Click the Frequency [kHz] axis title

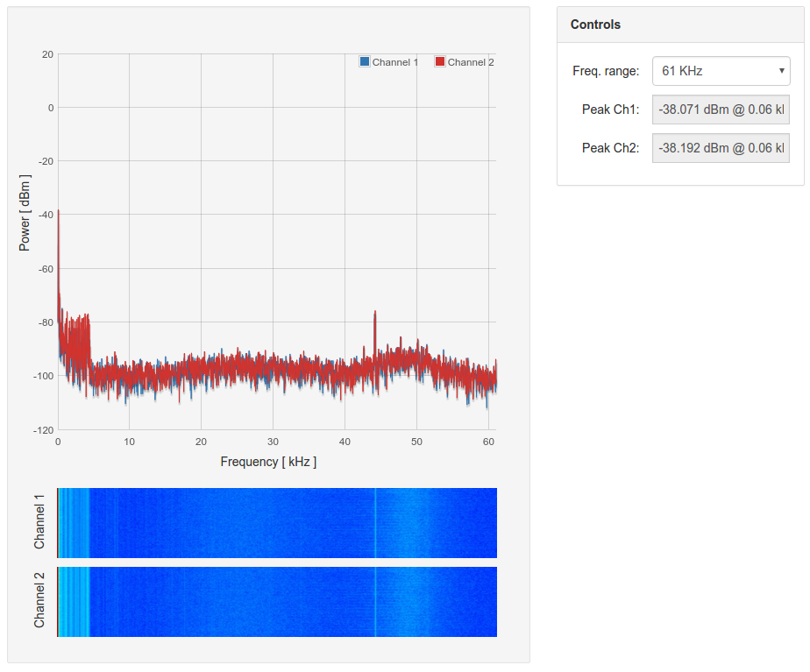268,462
